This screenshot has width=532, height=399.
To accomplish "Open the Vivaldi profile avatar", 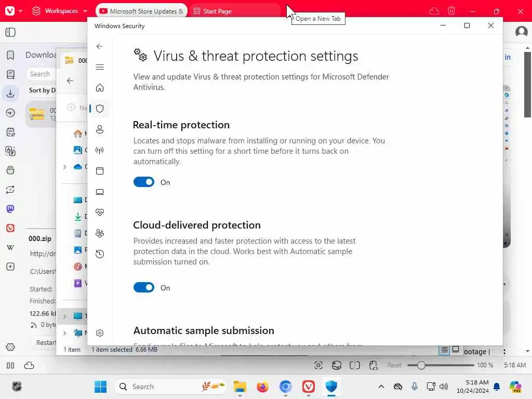I will pos(521,32).
